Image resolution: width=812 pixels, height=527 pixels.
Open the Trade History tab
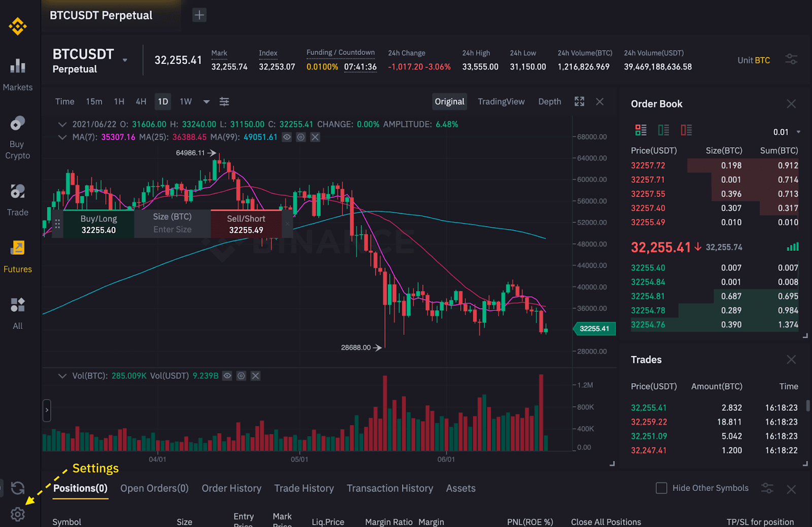pos(303,488)
